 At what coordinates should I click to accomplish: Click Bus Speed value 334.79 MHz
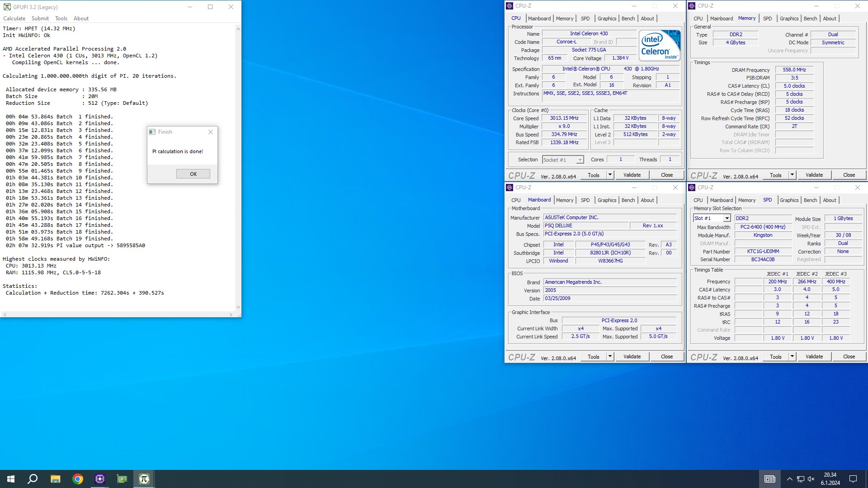pos(564,134)
